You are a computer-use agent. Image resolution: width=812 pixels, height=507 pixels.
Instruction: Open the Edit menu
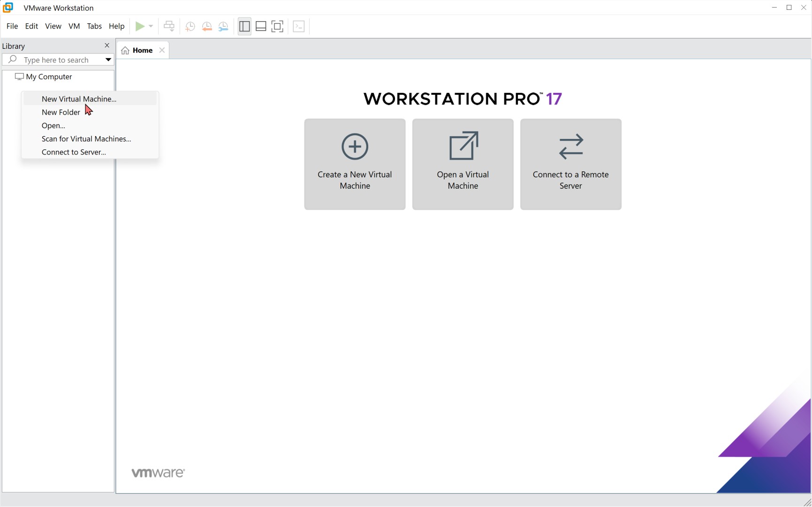coord(31,26)
